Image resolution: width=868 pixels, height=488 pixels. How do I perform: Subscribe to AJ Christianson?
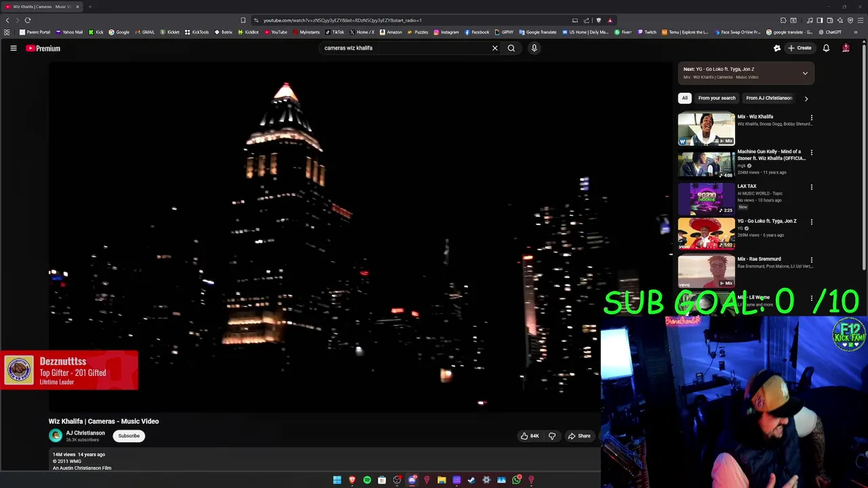coord(129,436)
